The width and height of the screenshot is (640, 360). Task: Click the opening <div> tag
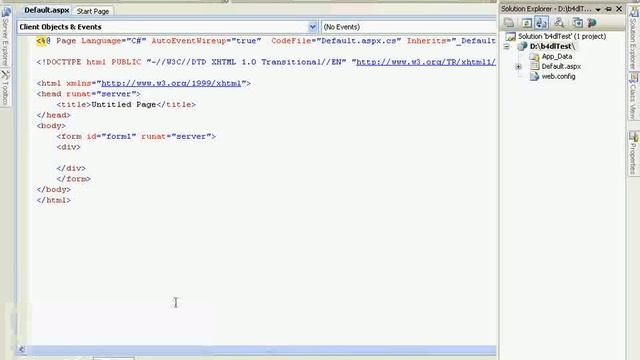click(x=69, y=147)
